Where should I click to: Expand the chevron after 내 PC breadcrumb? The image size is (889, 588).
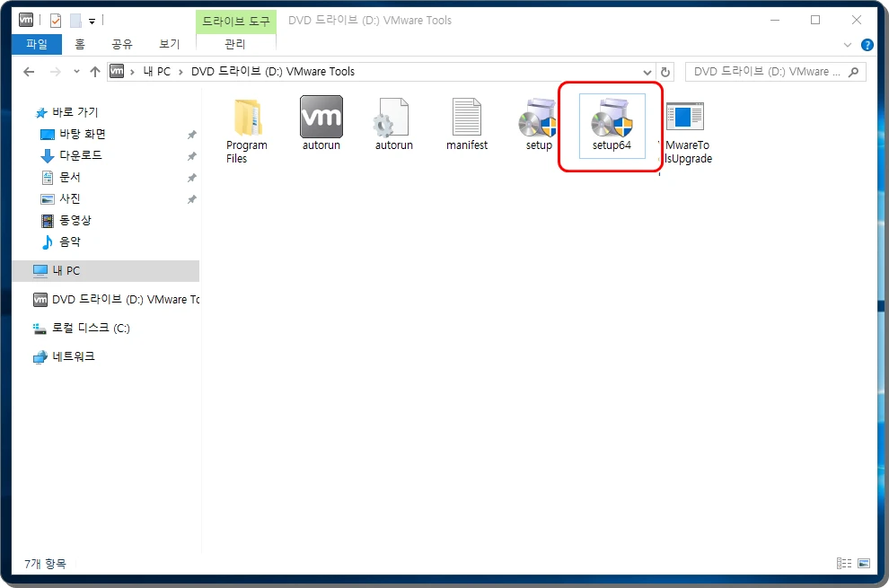(x=180, y=72)
